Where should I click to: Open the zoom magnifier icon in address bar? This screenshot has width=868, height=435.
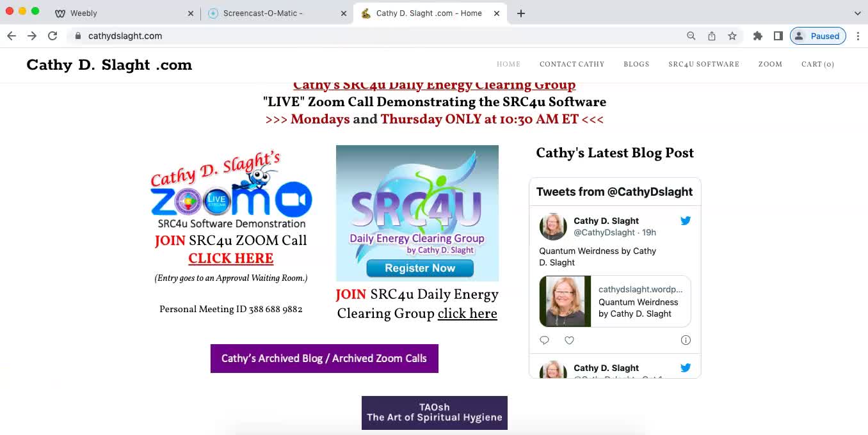pyautogui.click(x=691, y=36)
